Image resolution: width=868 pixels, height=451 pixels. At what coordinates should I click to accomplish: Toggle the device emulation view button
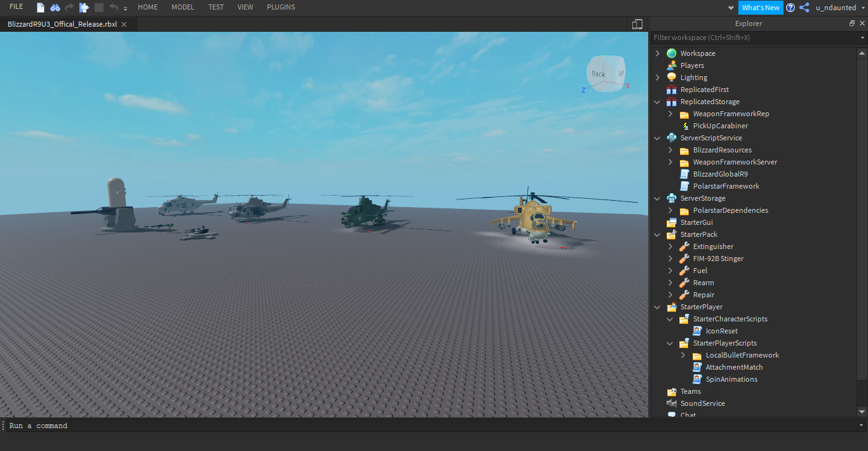[637, 24]
